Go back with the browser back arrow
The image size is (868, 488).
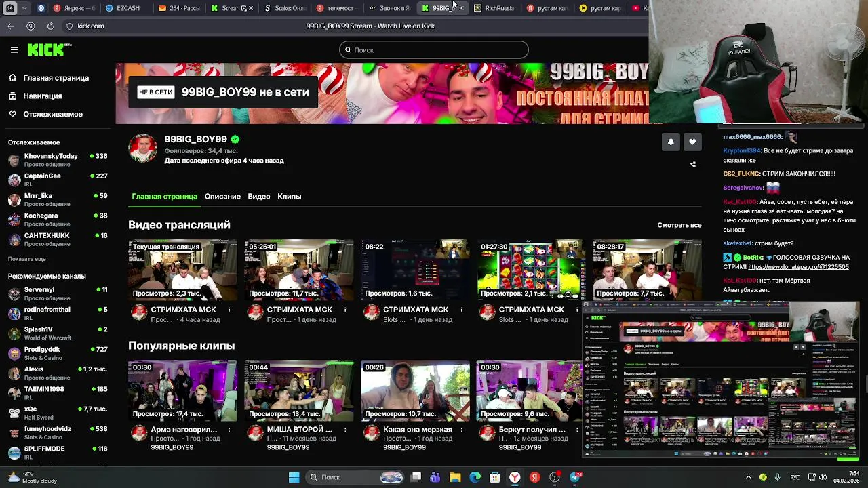[x=11, y=26]
